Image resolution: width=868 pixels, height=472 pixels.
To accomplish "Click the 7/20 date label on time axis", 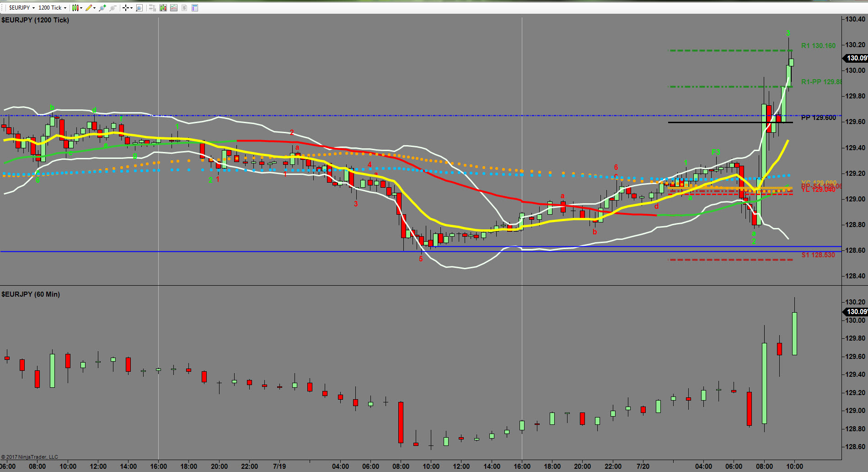I will coord(643,467).
